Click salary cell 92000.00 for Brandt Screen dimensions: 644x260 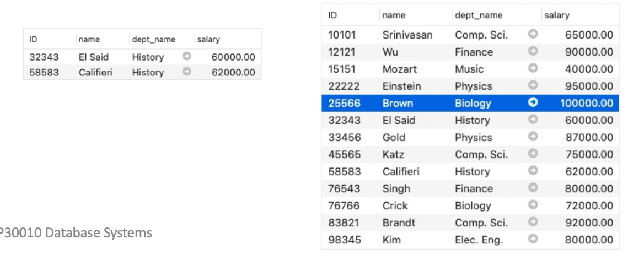tap(589, 223)
